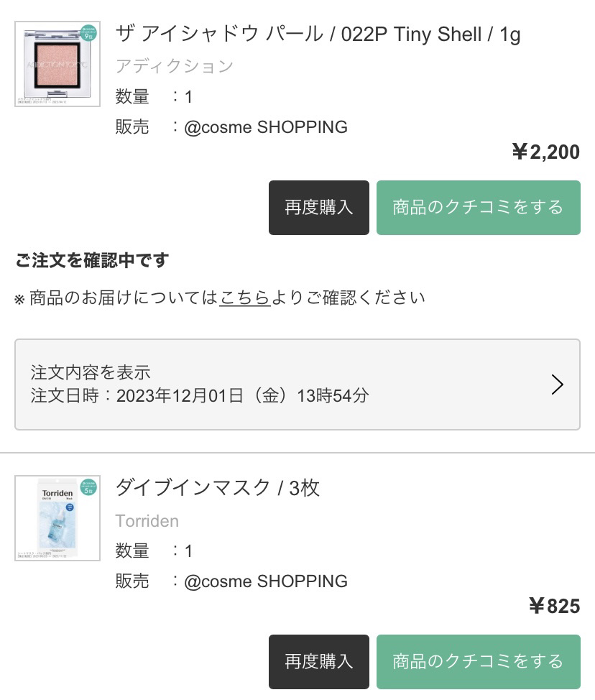Open the Addiction eyeshadow product thumbnail
Image resolution: width=595 pixels, height=700 pixels.
coord(57,64)
